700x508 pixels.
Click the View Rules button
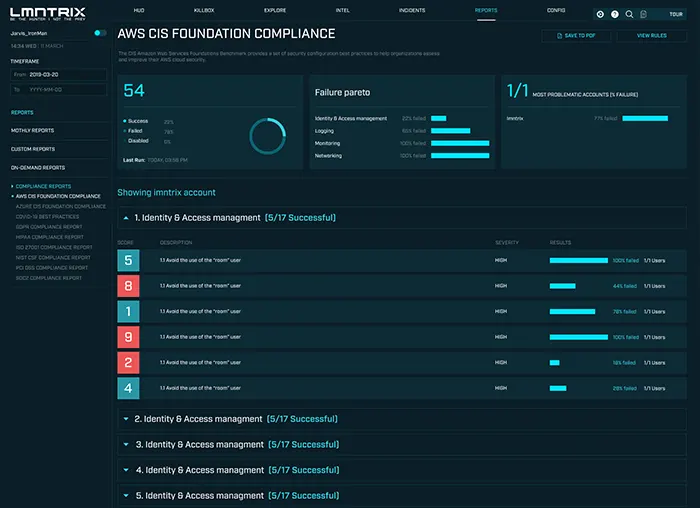652,36
